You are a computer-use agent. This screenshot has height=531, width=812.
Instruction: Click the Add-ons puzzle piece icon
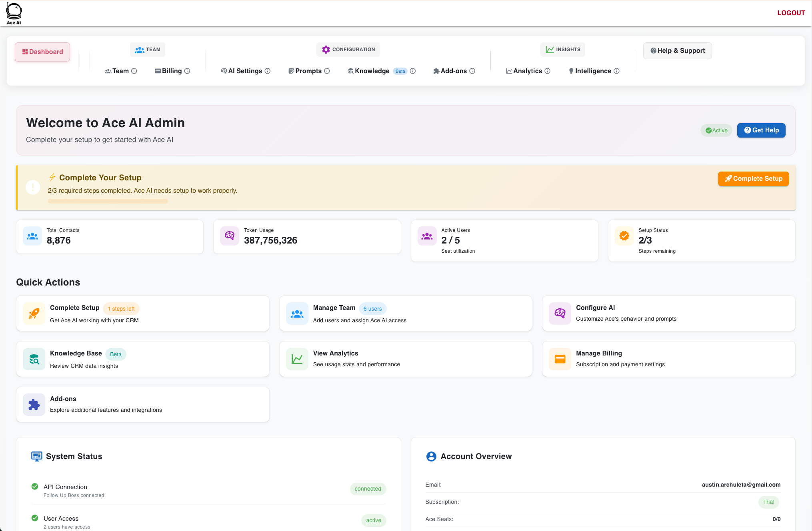click(34, 405)
